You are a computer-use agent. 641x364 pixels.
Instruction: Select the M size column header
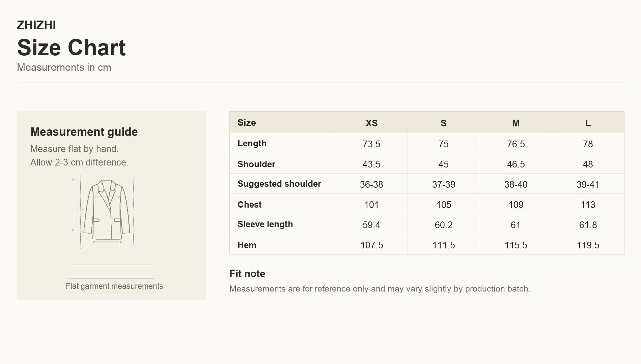coord(516,123)
